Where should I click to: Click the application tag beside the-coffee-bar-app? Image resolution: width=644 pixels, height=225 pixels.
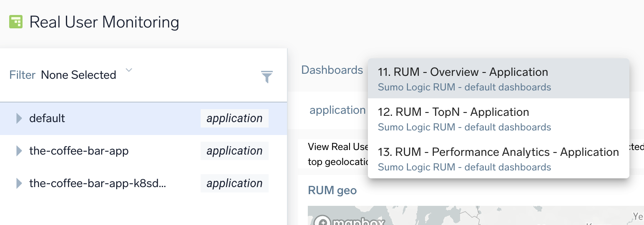[234, 151]
